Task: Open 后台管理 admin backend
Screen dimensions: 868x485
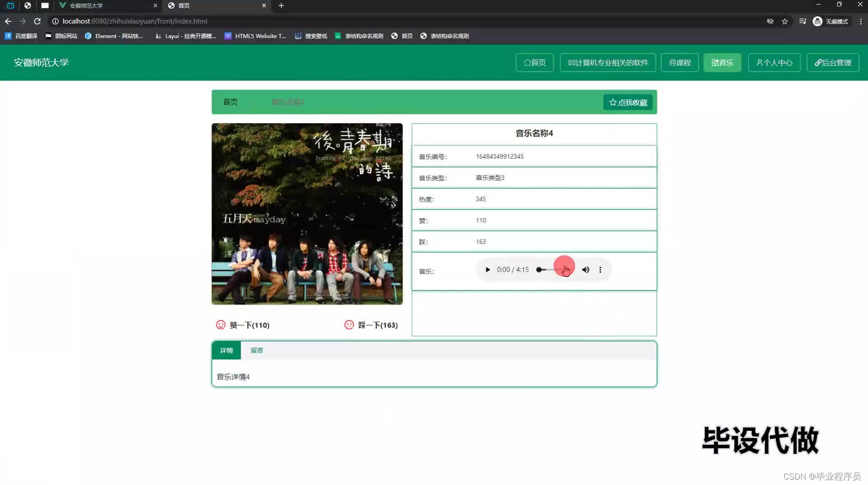Action: pyautogui.click(x=833, y=62)
